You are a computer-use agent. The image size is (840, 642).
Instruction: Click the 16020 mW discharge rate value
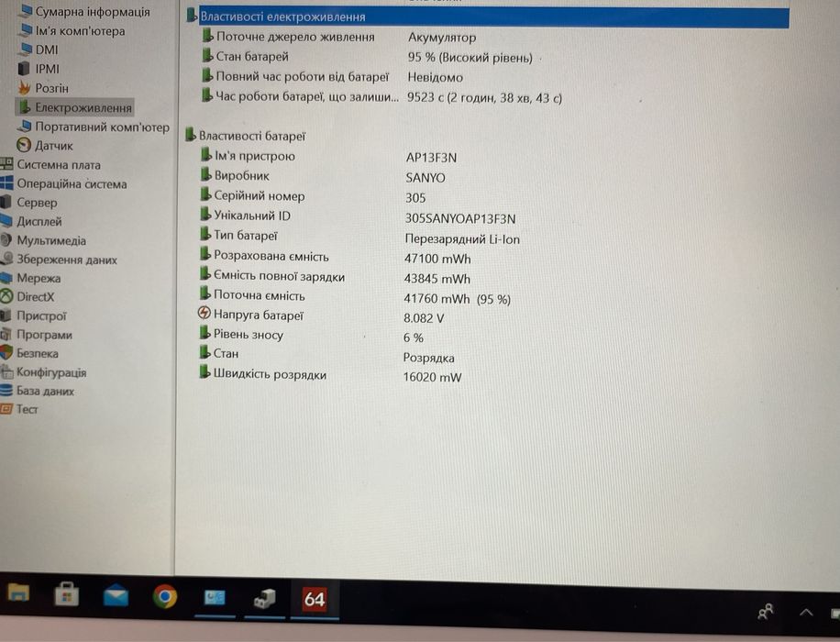click(432, 377)
